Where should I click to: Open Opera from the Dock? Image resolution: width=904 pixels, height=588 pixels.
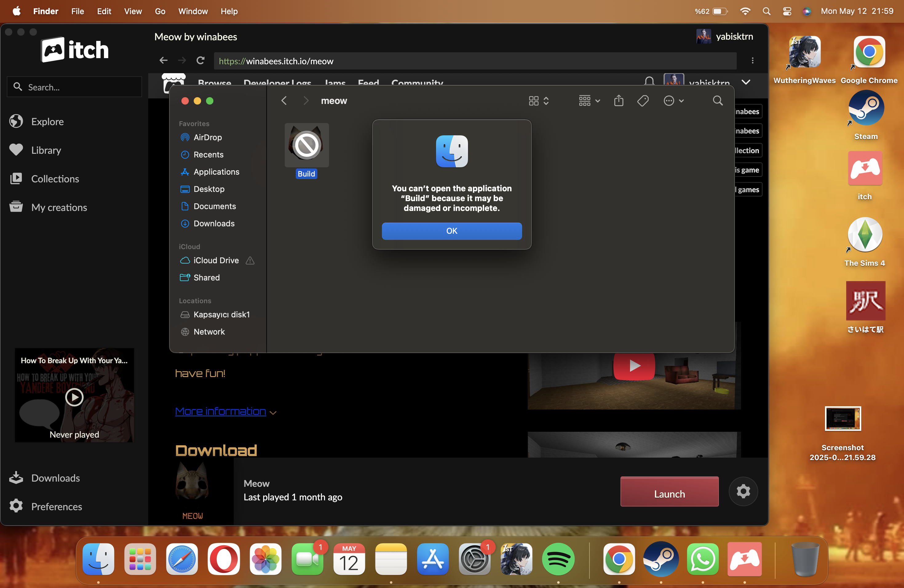[224, 559]
